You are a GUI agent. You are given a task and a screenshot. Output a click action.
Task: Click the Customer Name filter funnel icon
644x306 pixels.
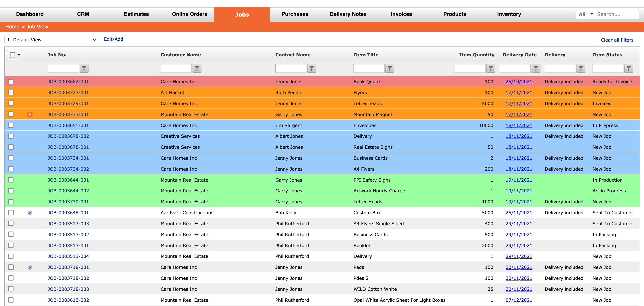tap(197, 68)
